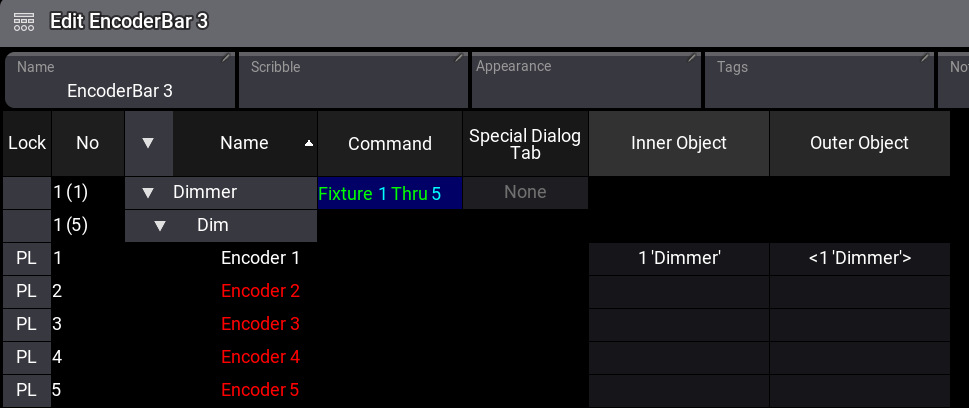The height and width of the screenshot is (408, 969).
Task: Click the Outer Object column header
Action: [859, 143]
